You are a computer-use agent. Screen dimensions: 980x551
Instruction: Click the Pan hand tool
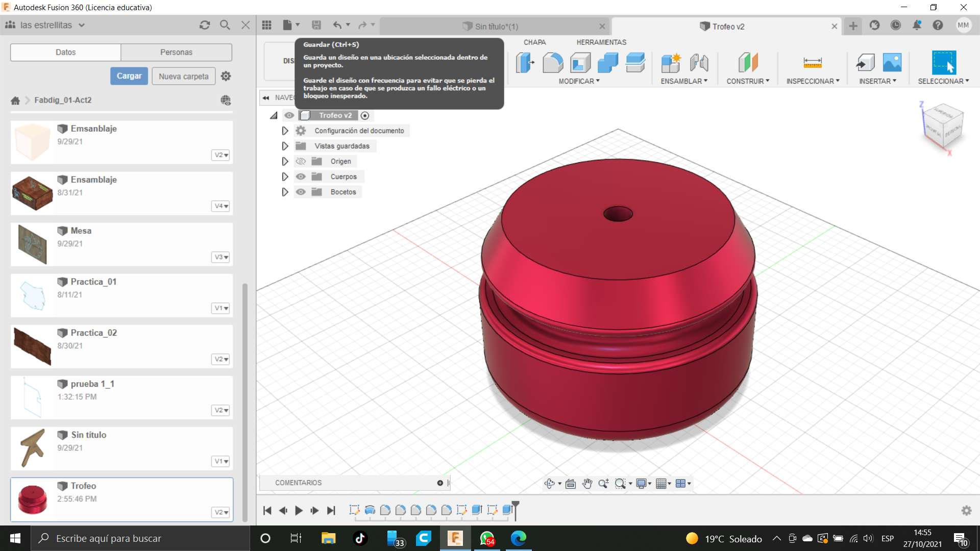[587, 484]
